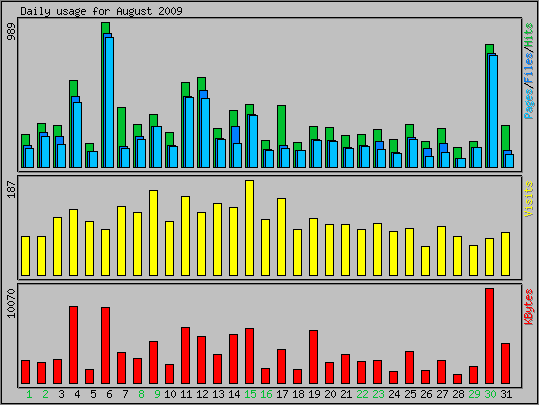Click day label 25 on x-axis
Image resolution: width=539 pixels, height=405 pixels.
click(410, 394)
